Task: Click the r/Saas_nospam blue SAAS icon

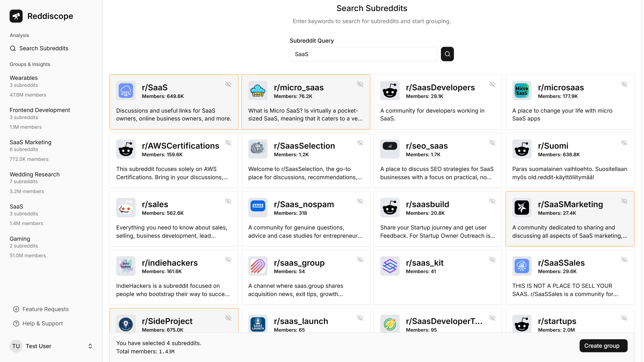Action: [x=258, y=206]
